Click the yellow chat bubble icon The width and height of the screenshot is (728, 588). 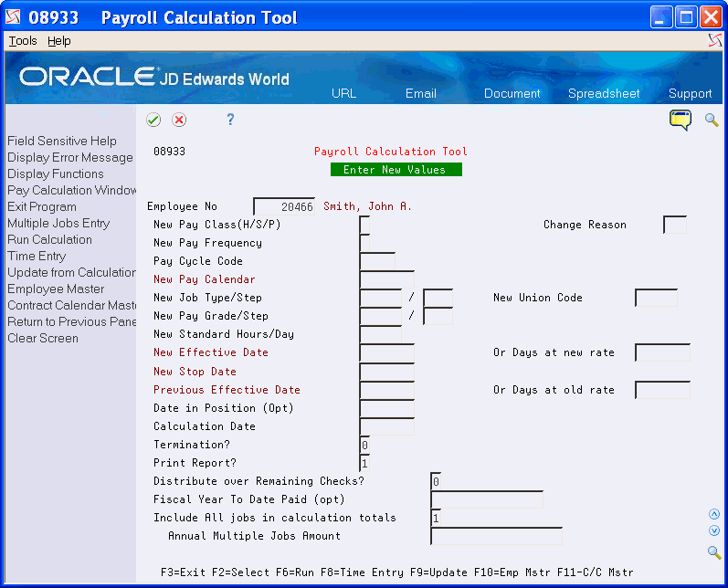click(x=681, y=120)
